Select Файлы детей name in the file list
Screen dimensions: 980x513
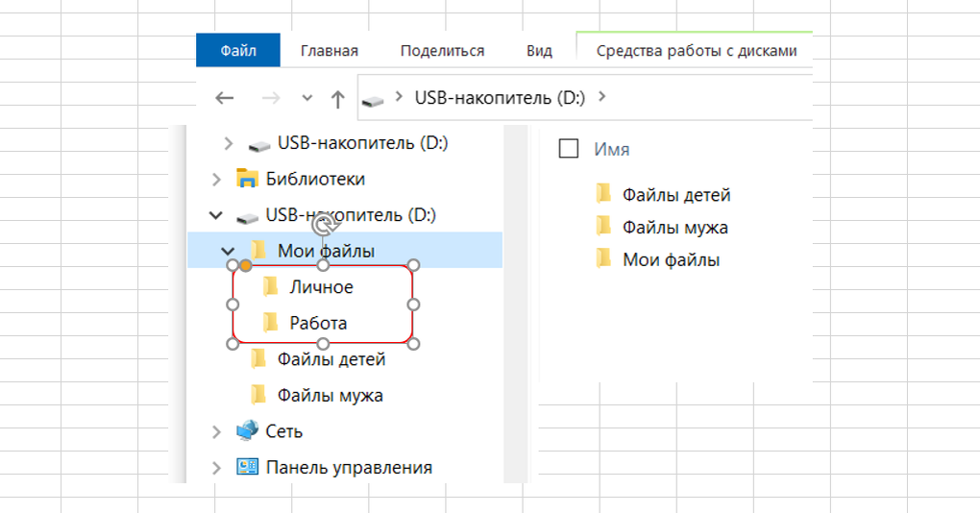point(676,195)
